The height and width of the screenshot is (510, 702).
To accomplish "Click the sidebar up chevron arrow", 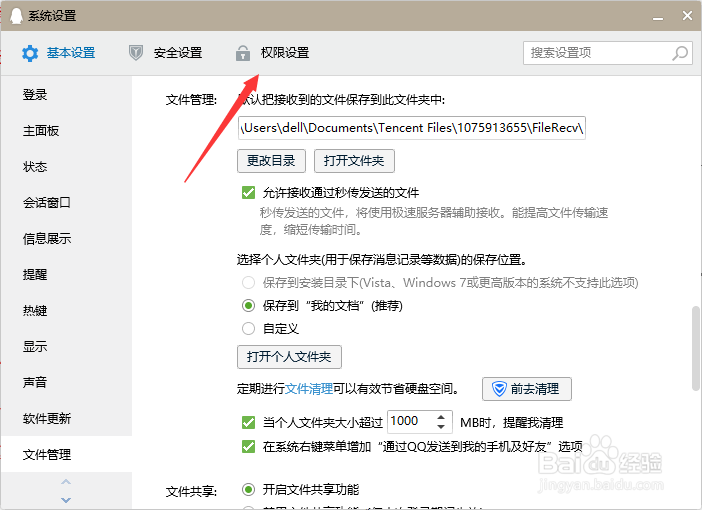I will (x=66, y=482).
